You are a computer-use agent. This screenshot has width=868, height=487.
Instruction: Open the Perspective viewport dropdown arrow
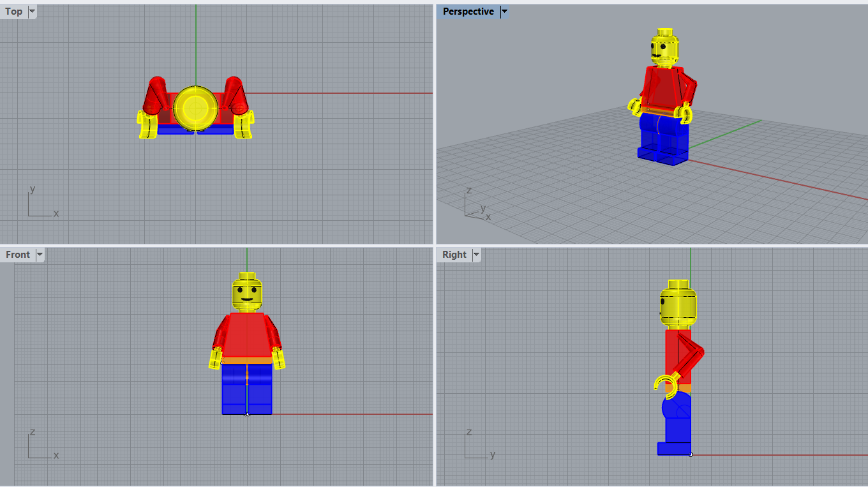click(x=504, y=11)
